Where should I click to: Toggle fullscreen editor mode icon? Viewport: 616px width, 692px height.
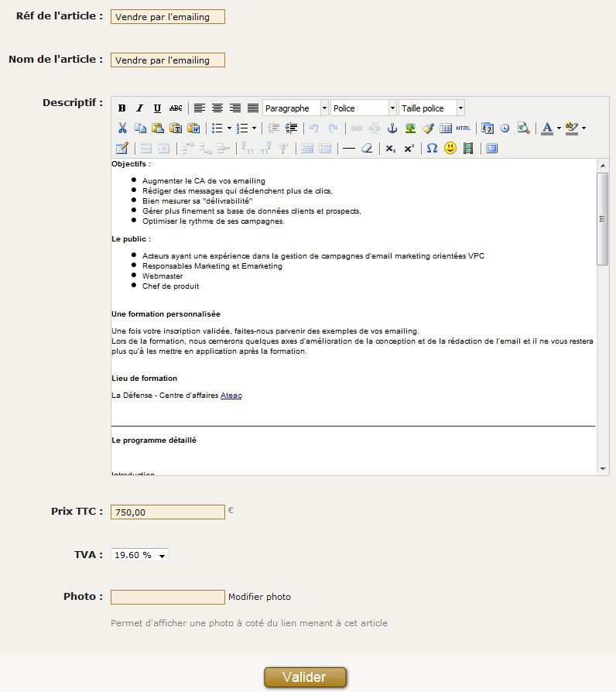point(491,149)
